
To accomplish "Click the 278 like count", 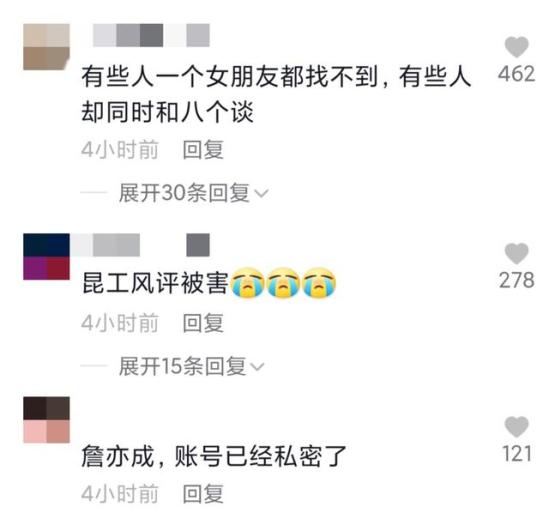I will point(516,280).
